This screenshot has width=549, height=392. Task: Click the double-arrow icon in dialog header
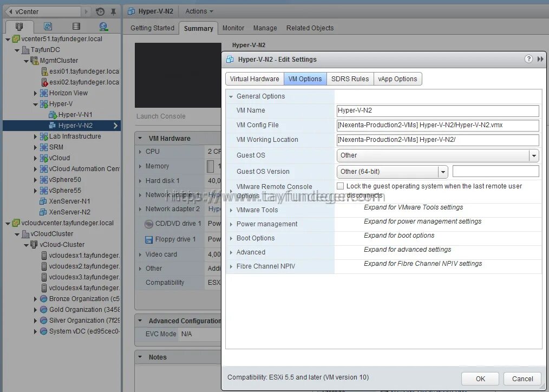tap(540, 59)
